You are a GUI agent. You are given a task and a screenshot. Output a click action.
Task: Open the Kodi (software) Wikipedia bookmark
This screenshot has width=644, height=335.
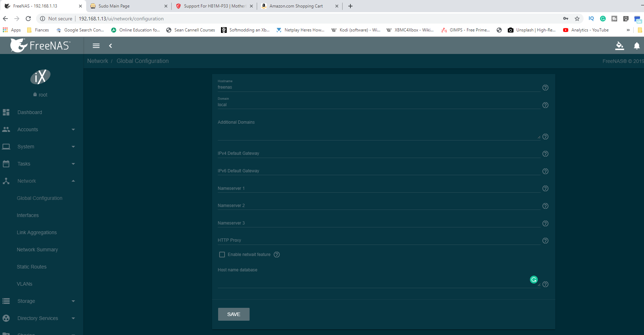coord(356,30)
